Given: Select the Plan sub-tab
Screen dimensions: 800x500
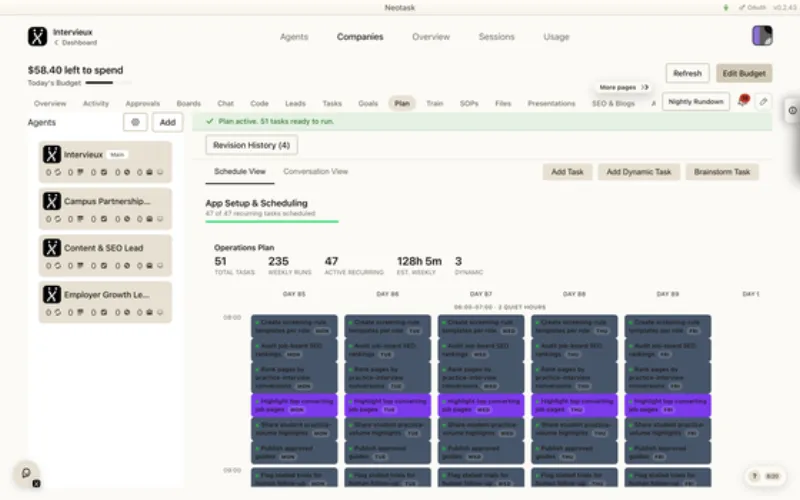Looking at the screenshot, I should click(x=402, y=104).
